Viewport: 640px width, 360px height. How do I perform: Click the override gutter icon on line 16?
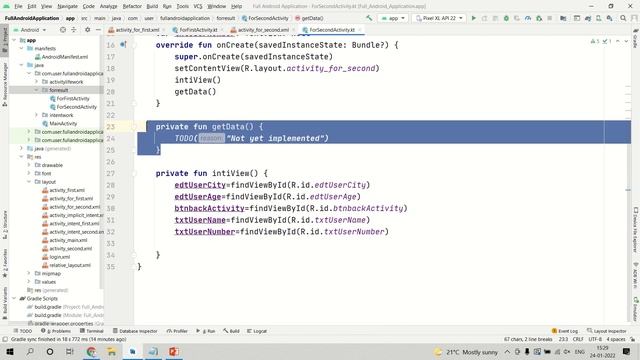click(x=123, y=44)
